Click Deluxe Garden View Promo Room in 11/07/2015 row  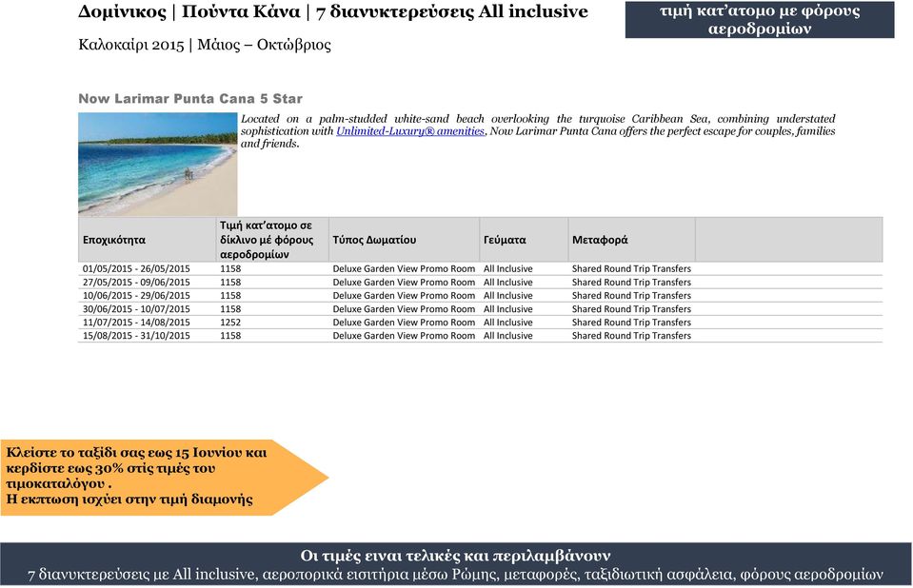tap(404, 323)
